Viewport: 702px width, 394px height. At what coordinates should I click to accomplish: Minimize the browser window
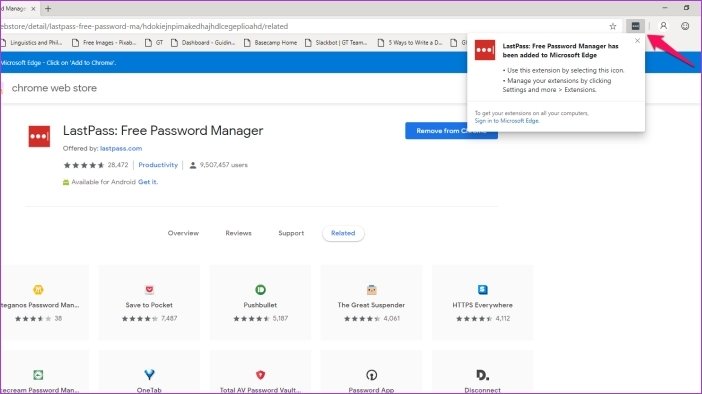tap(665, 8)
